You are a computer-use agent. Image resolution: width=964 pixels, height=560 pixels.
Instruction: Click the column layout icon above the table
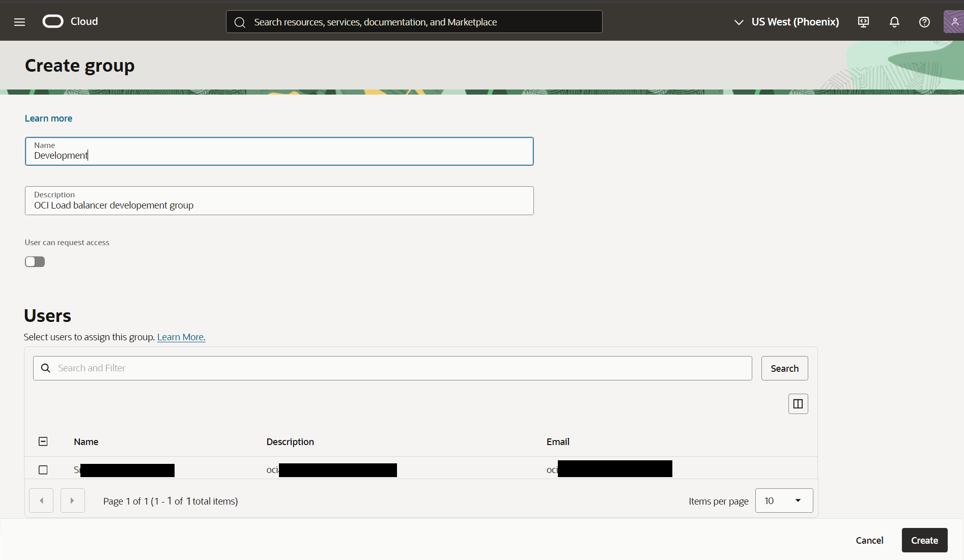[x=798, y=404]
